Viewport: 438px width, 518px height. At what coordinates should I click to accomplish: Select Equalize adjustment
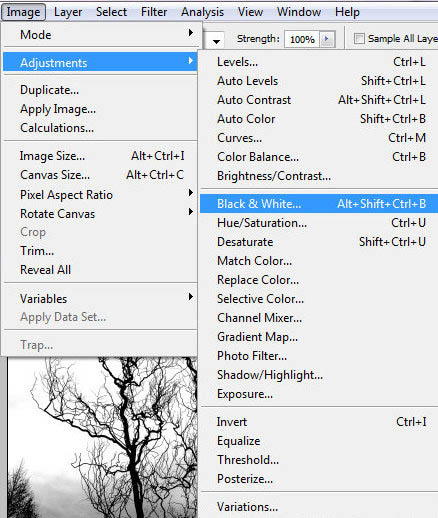click(x=319, y=441)
